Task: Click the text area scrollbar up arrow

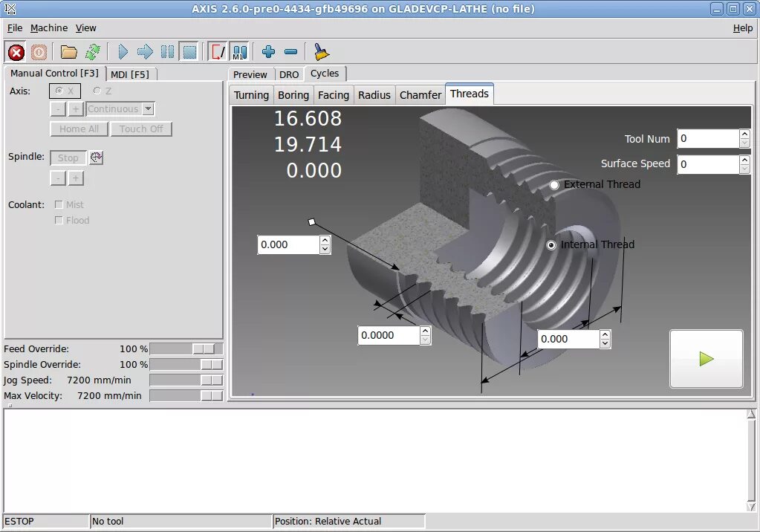Action: click(x=751, y=414)
